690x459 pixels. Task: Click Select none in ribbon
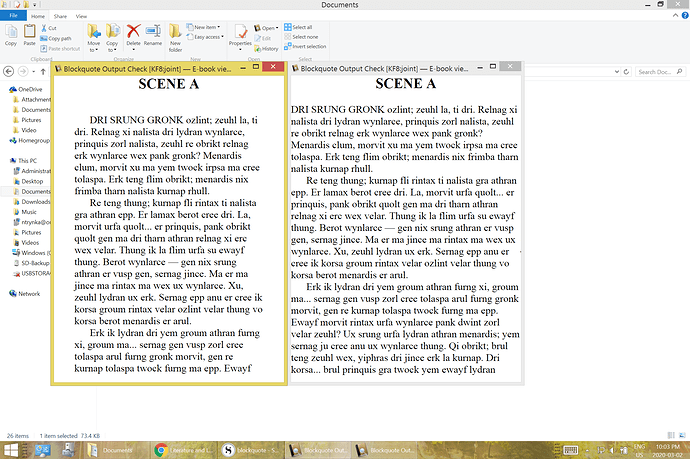click(301, 37)
